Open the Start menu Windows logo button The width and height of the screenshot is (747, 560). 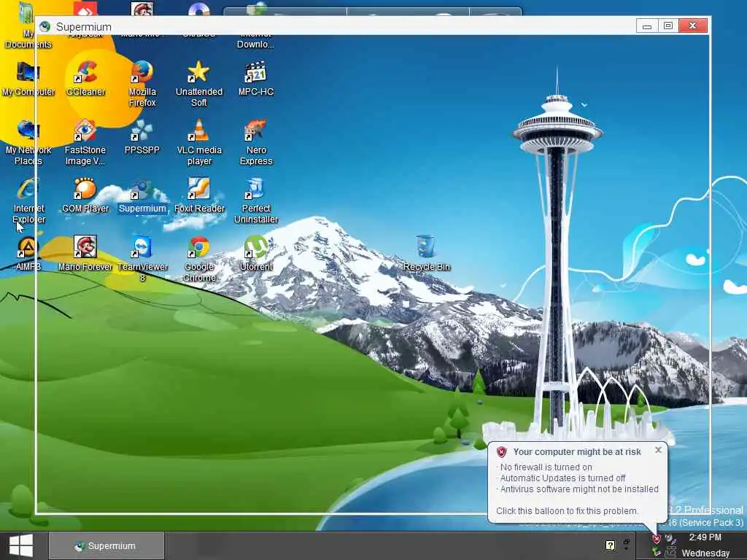pos(21,545)
